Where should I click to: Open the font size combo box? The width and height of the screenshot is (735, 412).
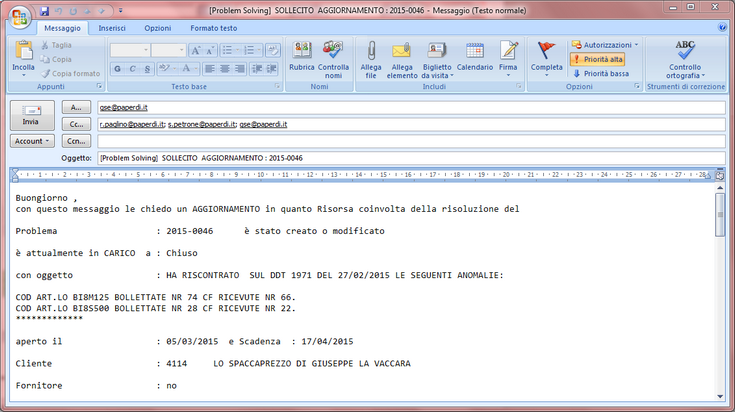point(168,50)
